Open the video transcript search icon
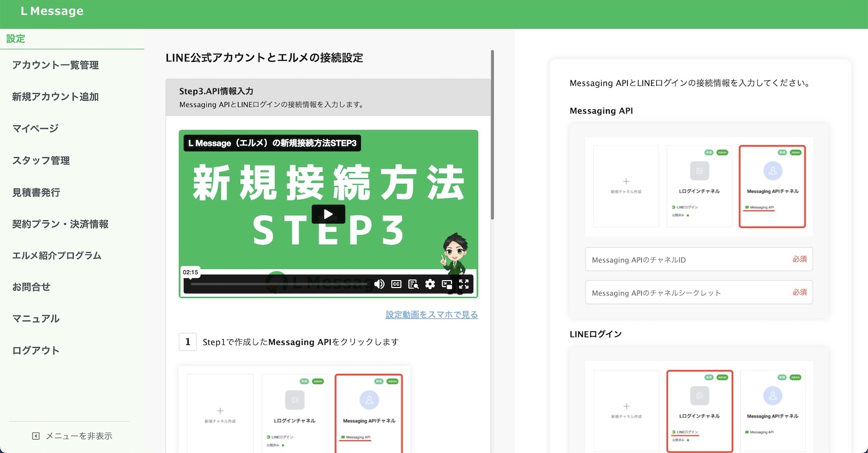The image size is (868, 453). (x=413, y=284)
